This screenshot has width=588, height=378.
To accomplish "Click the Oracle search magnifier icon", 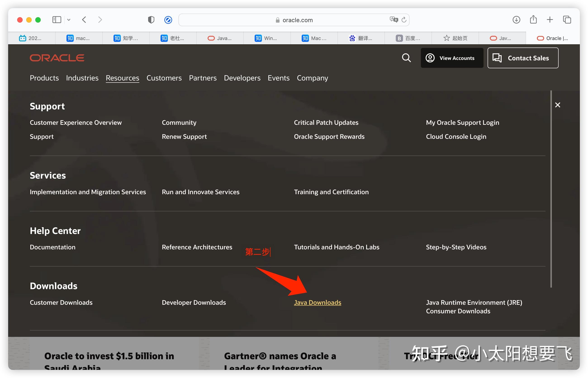I will (x=406, y=58).
